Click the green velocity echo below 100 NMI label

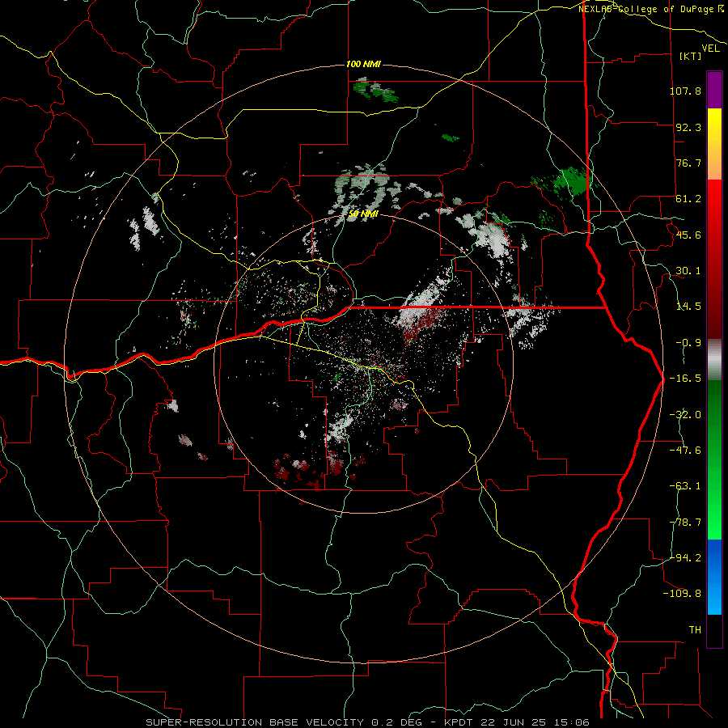point(376,91)
